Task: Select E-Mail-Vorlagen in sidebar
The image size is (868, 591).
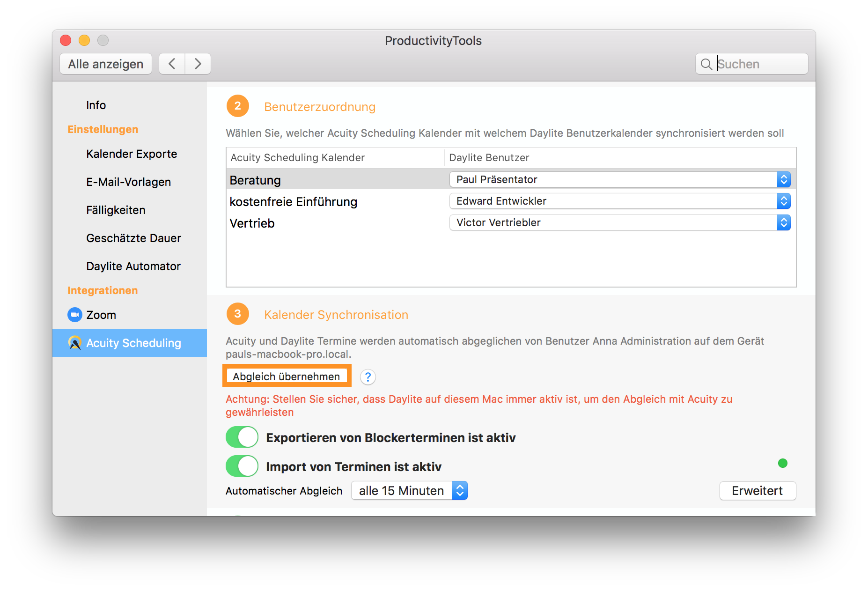Action: [128, 182]
